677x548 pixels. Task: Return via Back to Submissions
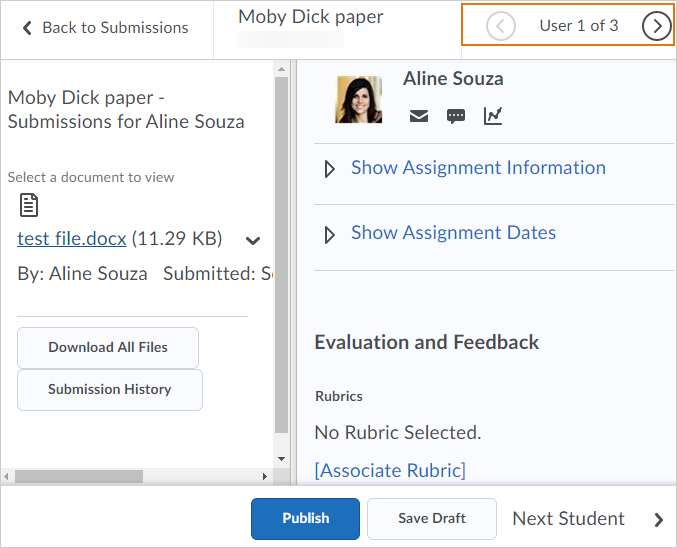coord(114,28)
